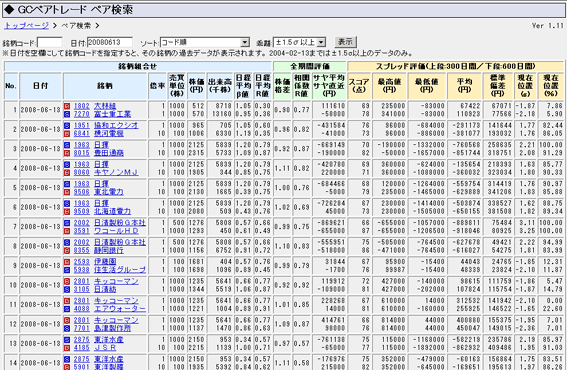
Task: Click the red marker icon beside code 3591
Action: pos(67,231)
